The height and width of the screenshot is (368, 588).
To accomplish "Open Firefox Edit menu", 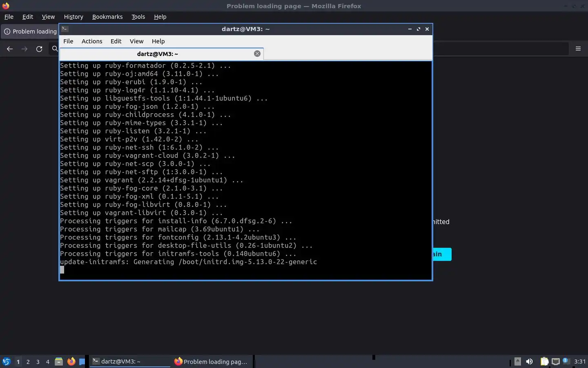I will pos(28,17).
